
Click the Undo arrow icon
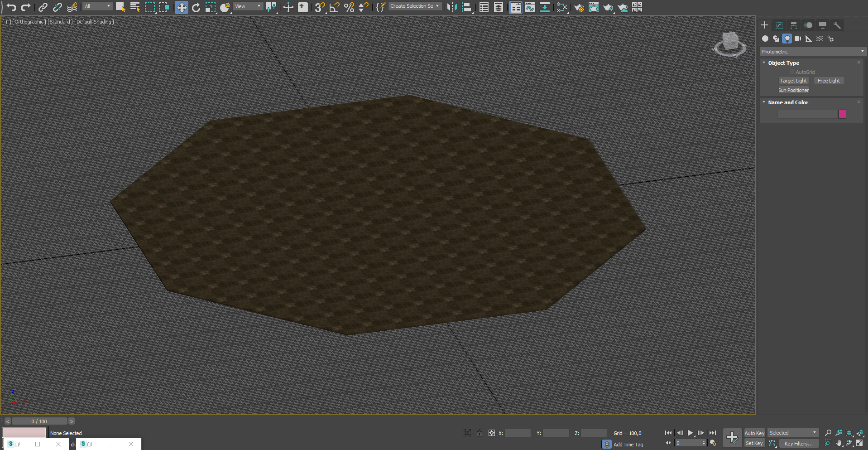(x=11, y=7)
